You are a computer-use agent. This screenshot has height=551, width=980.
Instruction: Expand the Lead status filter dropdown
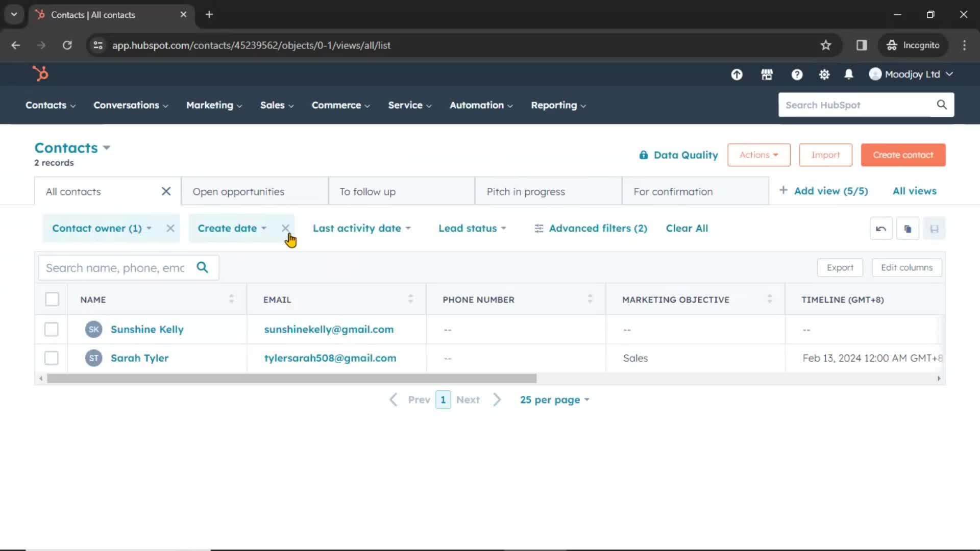(x=471, y=228)
